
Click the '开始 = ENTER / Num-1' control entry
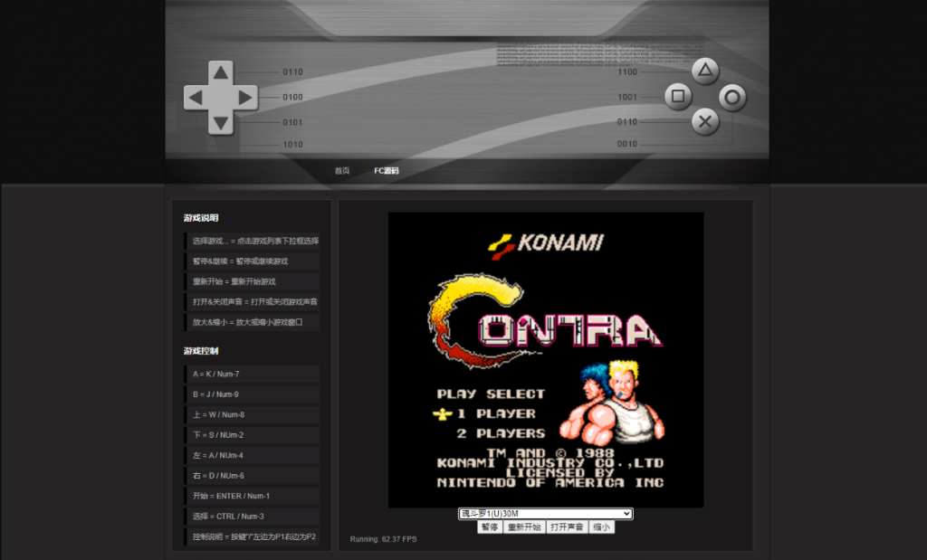click(253, 497)
